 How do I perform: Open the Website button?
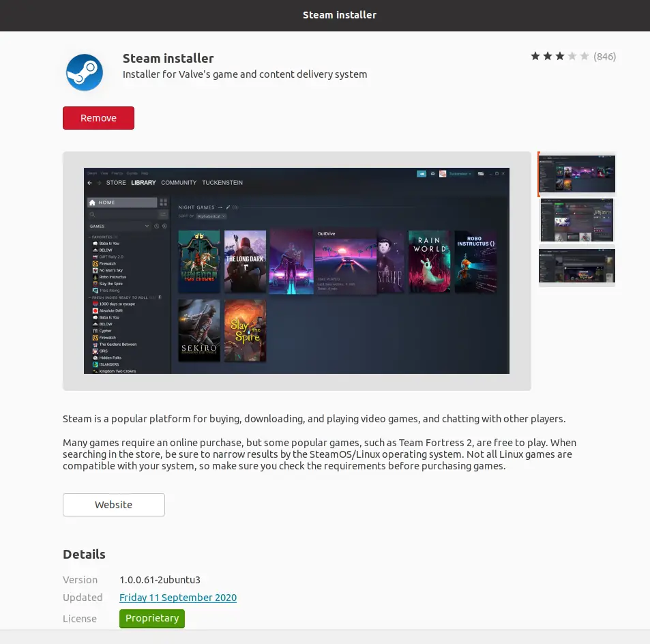114,505
